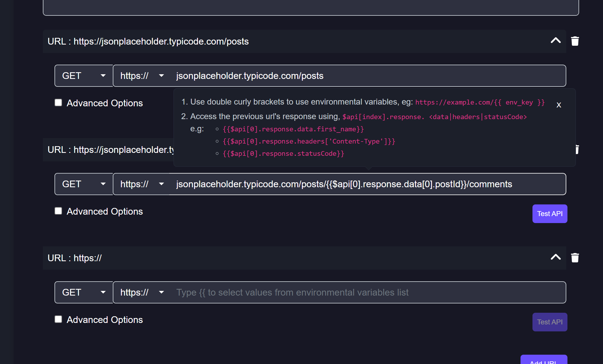Click Test API for the last request
The image size is (603, 364).
click(549, 322)
